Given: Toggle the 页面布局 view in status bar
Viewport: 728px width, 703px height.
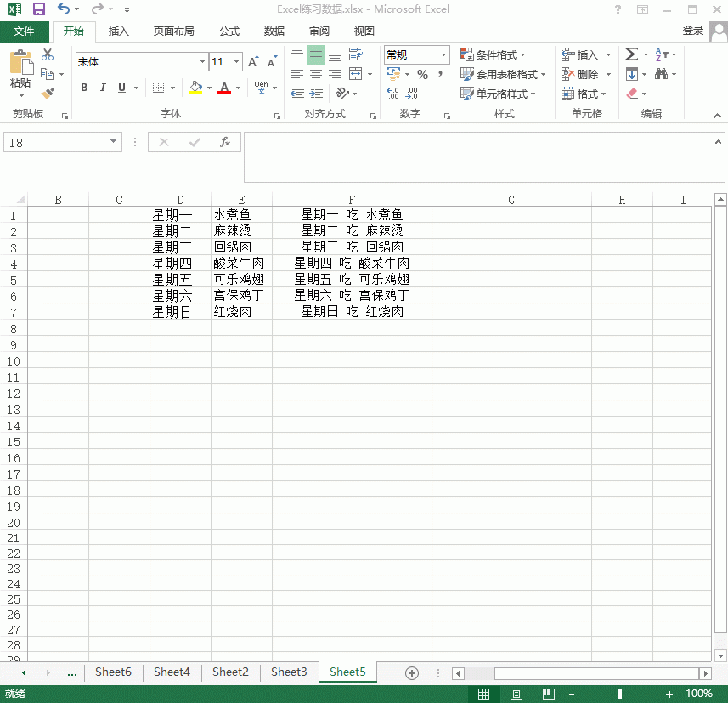Looking at the screenshot, I should (x=515, y=693).
